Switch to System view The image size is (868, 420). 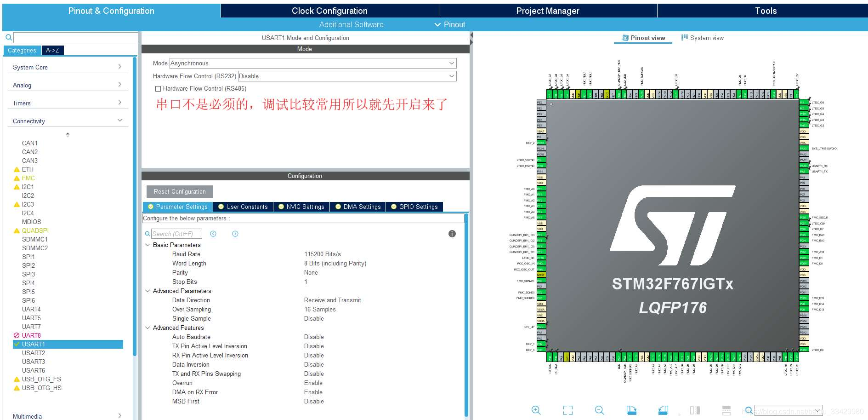(702, 38)
